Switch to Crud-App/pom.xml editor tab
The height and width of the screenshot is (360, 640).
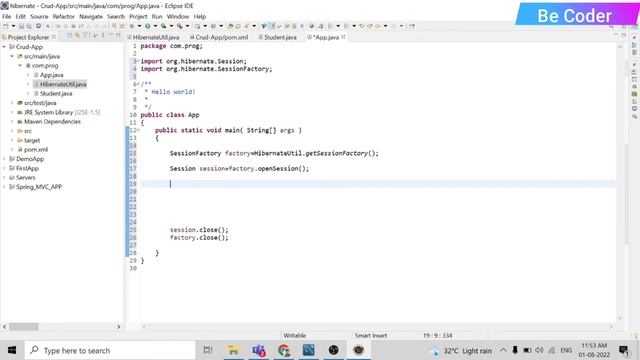(x=219, y=37)
